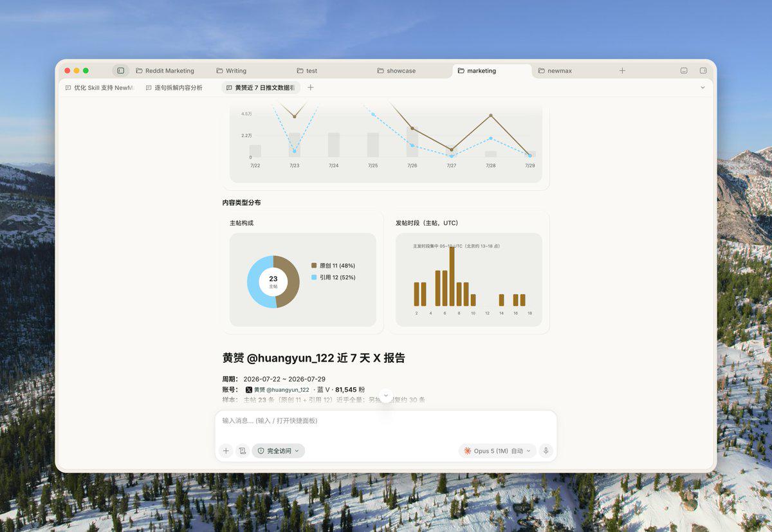The width and height of the screenshot is (772, 532).
Task: Click the microphone voice input icon
Action: 546,451
